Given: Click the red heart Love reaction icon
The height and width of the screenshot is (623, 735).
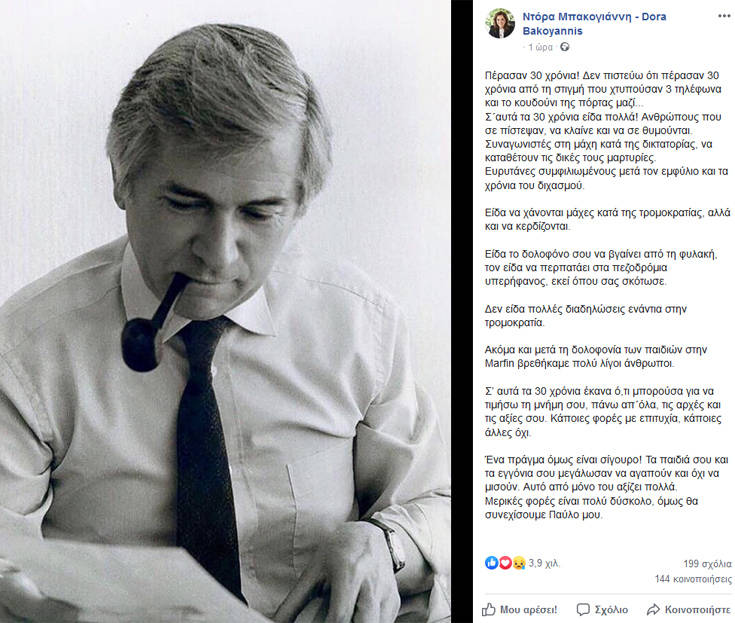Looking at the screenshot, I should (504, 564).
